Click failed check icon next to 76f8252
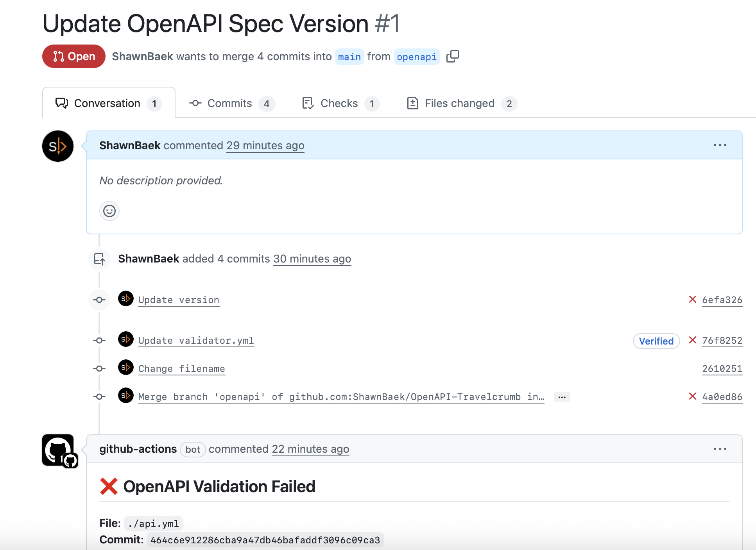 (692, 340)
